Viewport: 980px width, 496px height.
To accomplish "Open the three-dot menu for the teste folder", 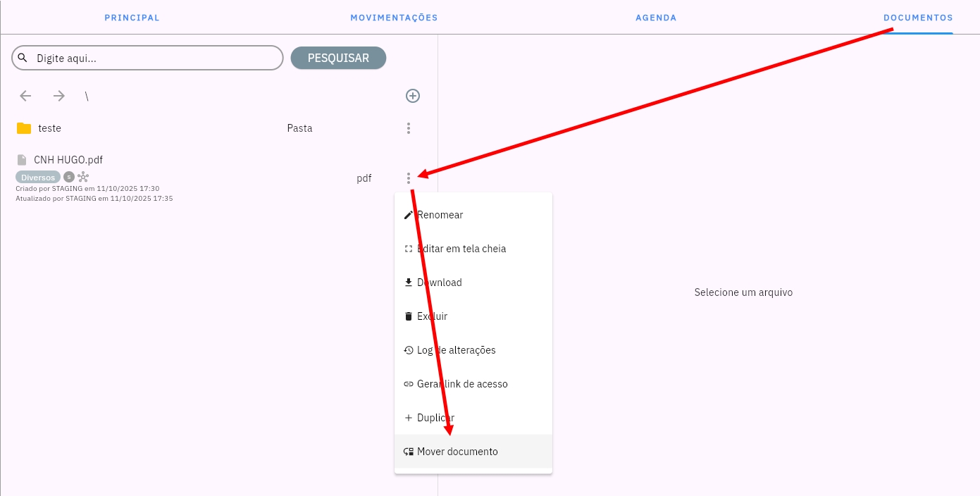I will click(x=409, y=128).
